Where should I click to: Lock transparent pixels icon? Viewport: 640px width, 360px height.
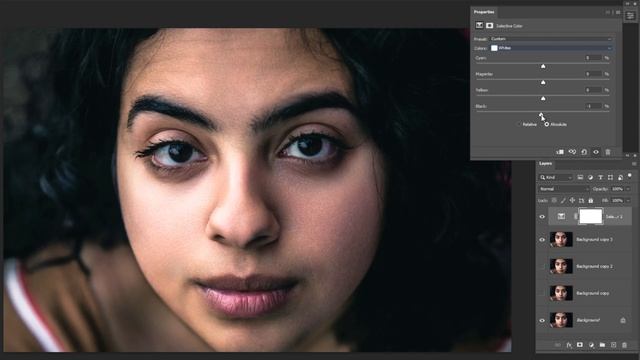(554, 200)
